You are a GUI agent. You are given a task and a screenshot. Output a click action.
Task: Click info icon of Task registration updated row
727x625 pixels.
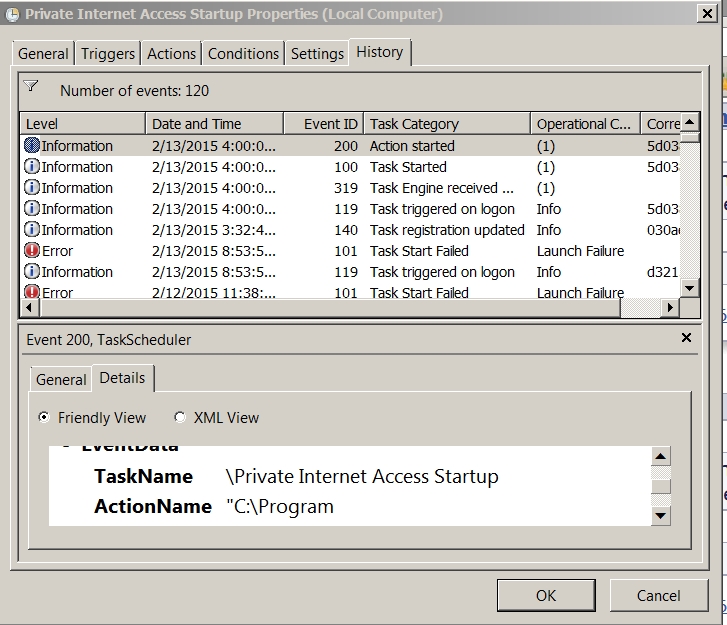coord(32,230)
